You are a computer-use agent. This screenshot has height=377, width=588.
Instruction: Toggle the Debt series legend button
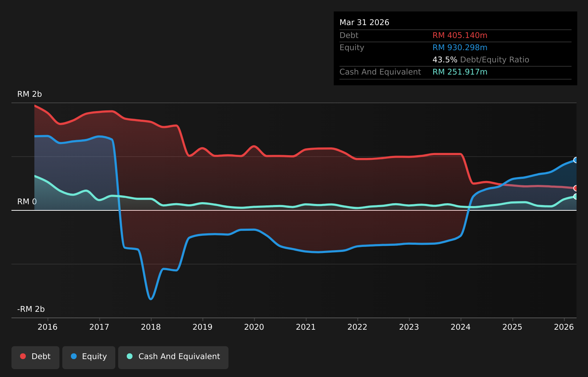click(x=35, y=357)
